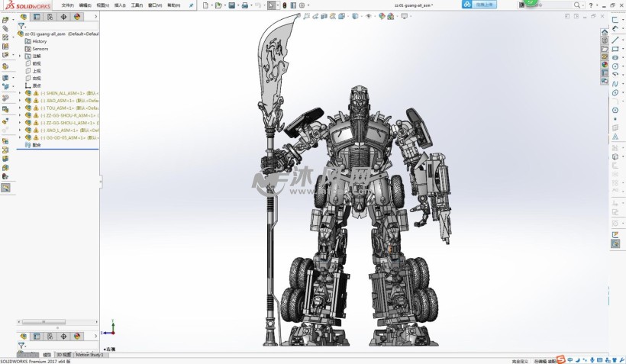This screenshot has height=364, width=626.
Task: Open DimXpertManager tab in upper panel
Action: 63,17
